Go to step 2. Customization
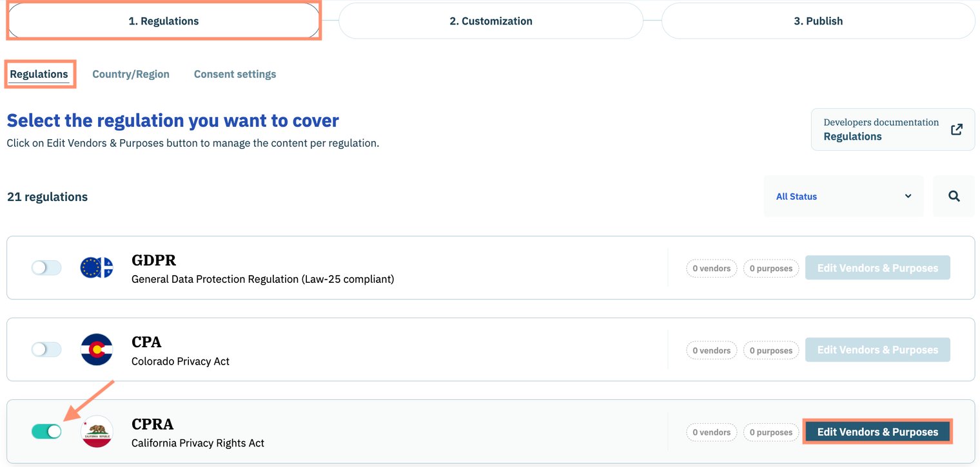Screen dimensions: 980x467 [491, 21]
